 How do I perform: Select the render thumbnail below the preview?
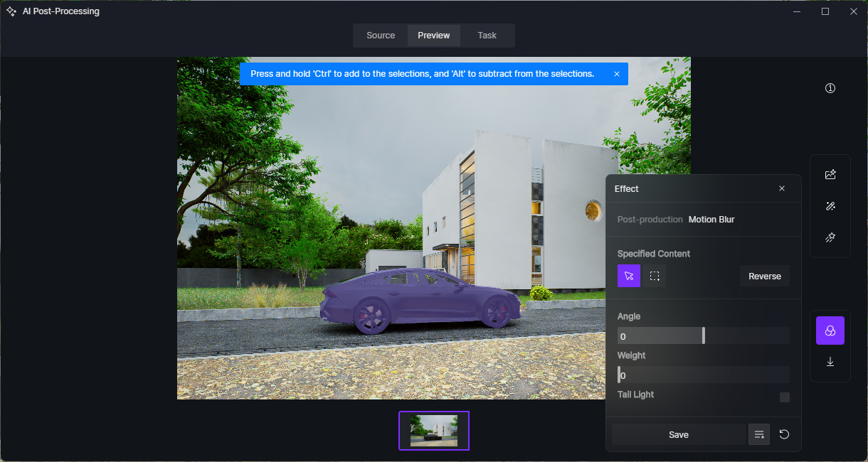point(434,431)
